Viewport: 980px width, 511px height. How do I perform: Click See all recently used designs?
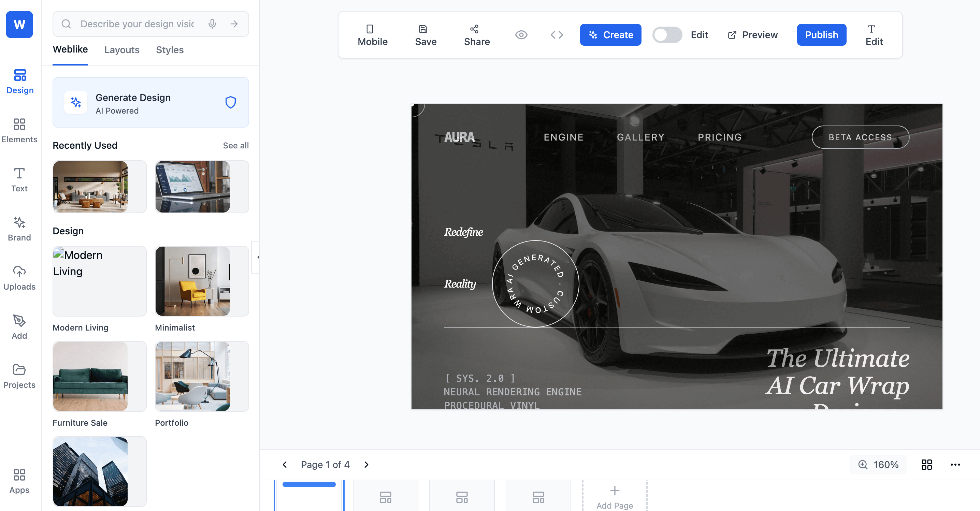(x=236, y=145)
